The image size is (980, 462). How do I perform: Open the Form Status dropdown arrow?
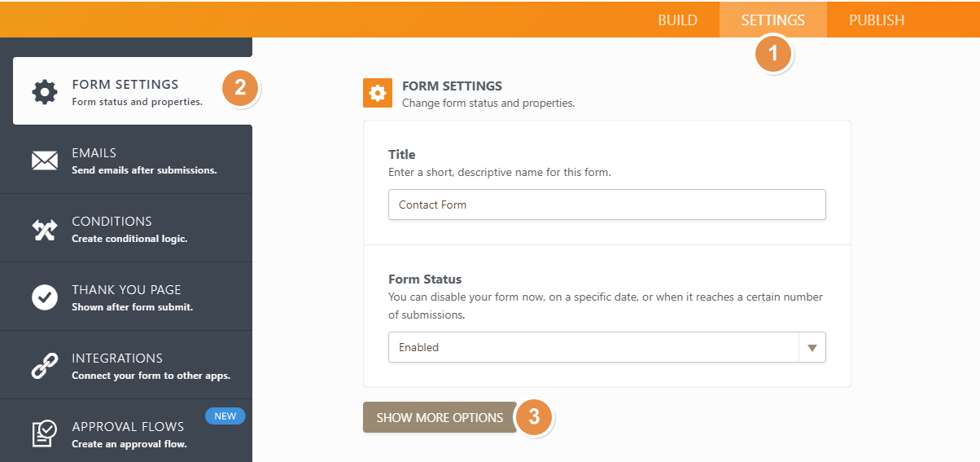(812, 347)
